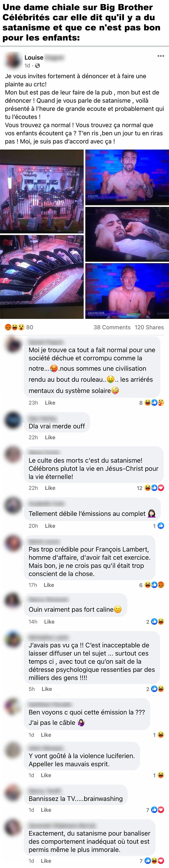The width and height of the screenshot is (169, 868).
Task: Open the 120 Shares link
Action: [149, 327]
